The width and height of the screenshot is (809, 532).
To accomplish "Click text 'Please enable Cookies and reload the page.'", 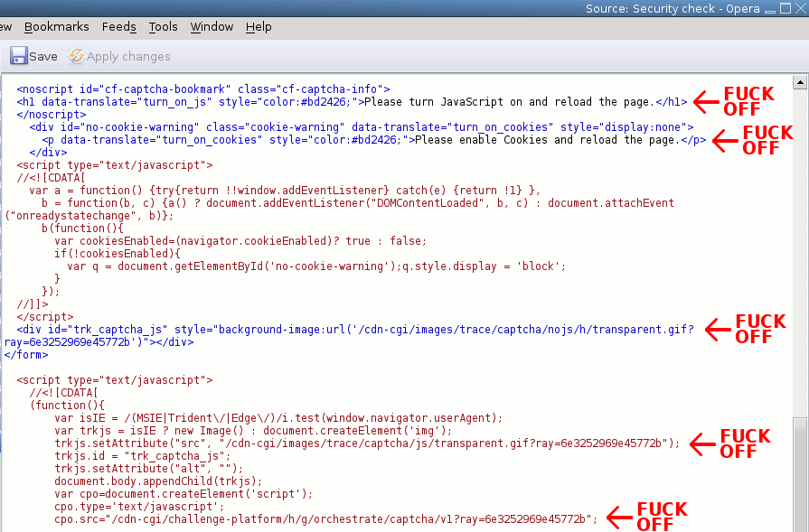I will coord(548,140).
